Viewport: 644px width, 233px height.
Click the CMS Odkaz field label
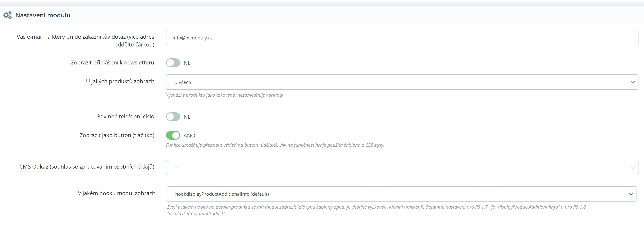point(87,167)
